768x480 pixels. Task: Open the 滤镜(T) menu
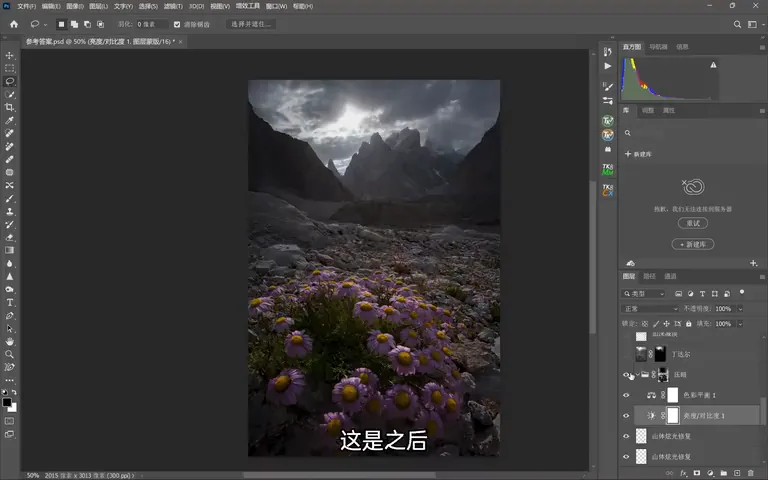[x=173, y=6]
